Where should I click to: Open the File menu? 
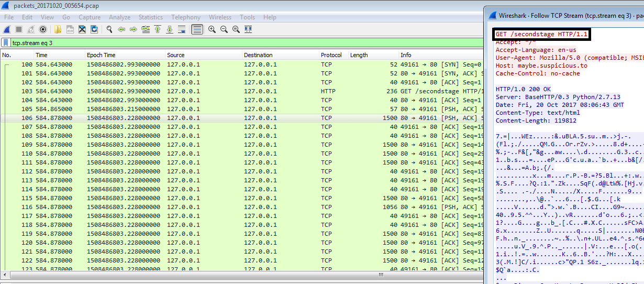click(x=9, y=17)
